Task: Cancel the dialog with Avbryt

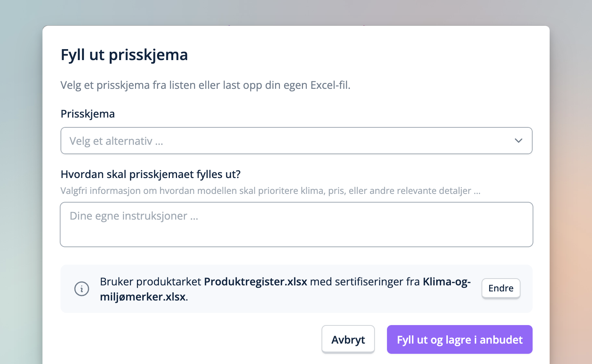Action: coord(348,339)
